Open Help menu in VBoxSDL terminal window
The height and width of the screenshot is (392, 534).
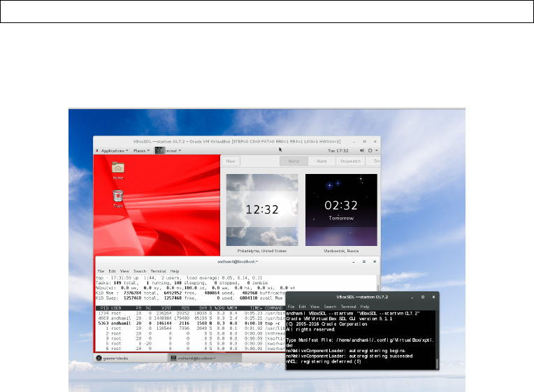tap(365, 307)
